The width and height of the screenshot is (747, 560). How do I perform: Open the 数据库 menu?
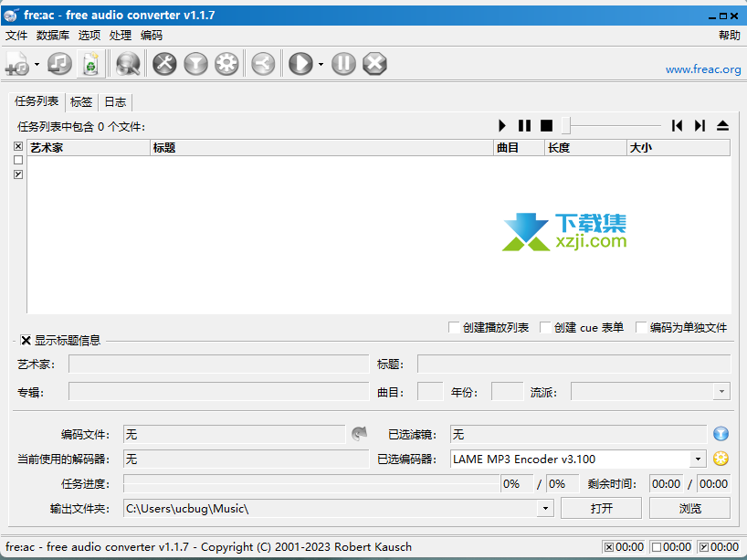tap(53, 36)
